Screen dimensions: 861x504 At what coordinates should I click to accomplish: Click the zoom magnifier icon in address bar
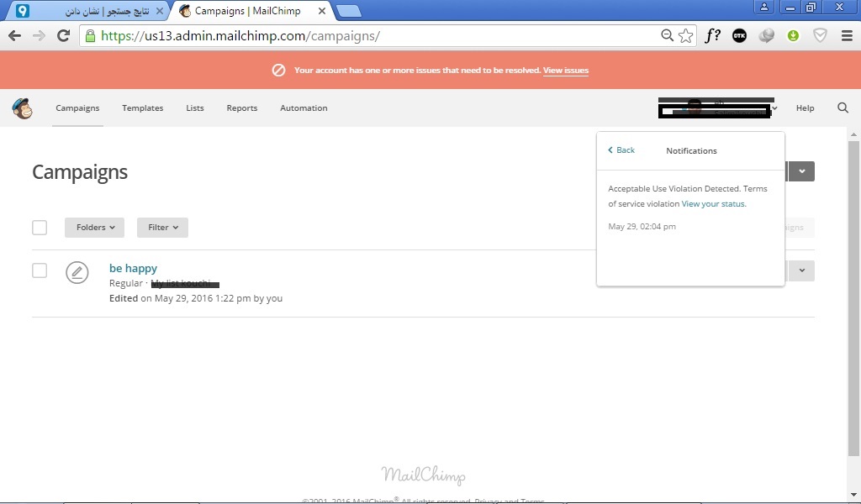click(667, 35)
